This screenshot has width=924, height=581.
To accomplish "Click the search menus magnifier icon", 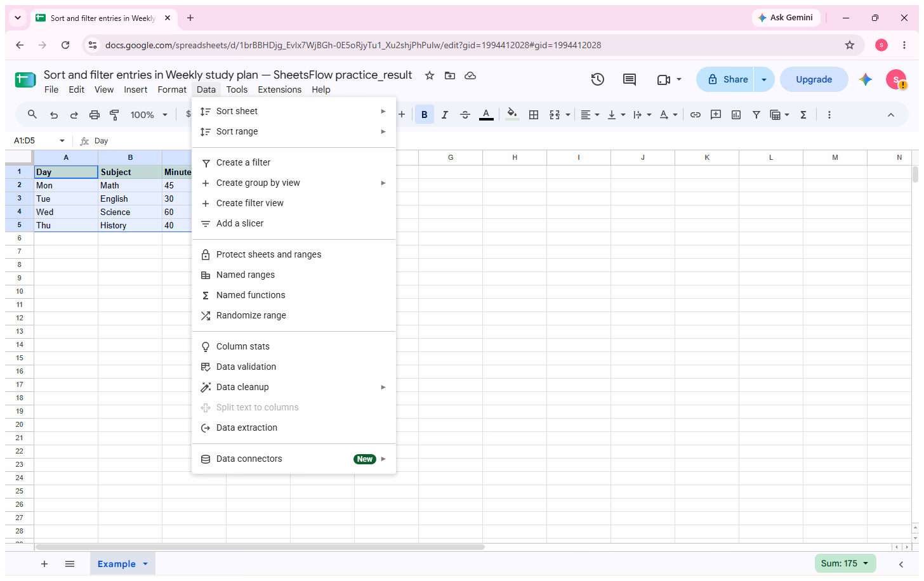I will (x=32, y=115).
